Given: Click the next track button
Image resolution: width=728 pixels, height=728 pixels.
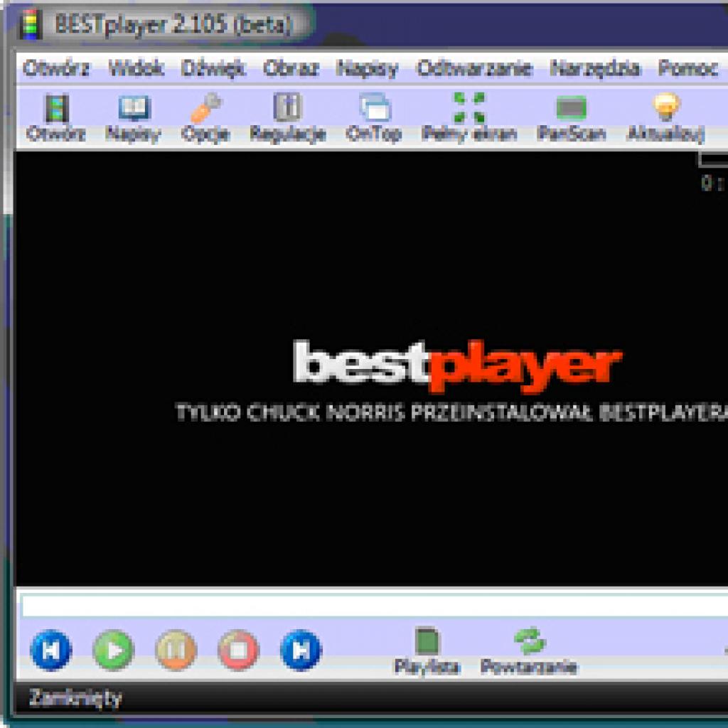Looking at the screenshot, I should (x=301, y=650).
